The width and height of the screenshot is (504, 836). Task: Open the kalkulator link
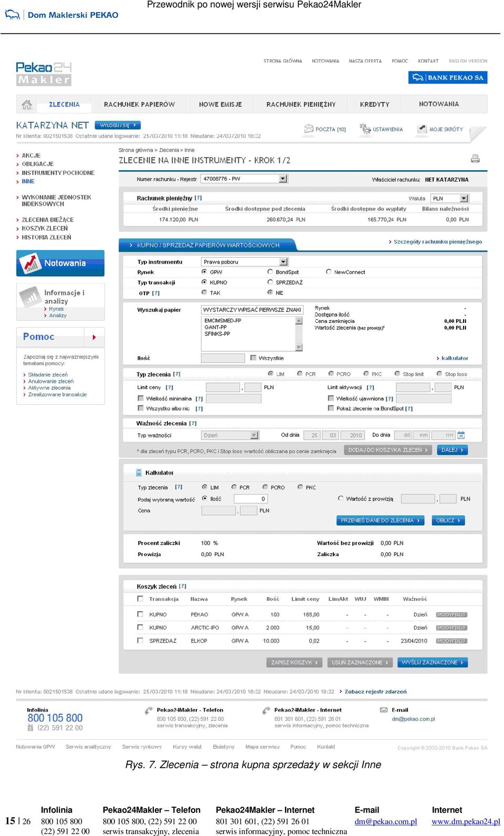[x=455, y=358]
